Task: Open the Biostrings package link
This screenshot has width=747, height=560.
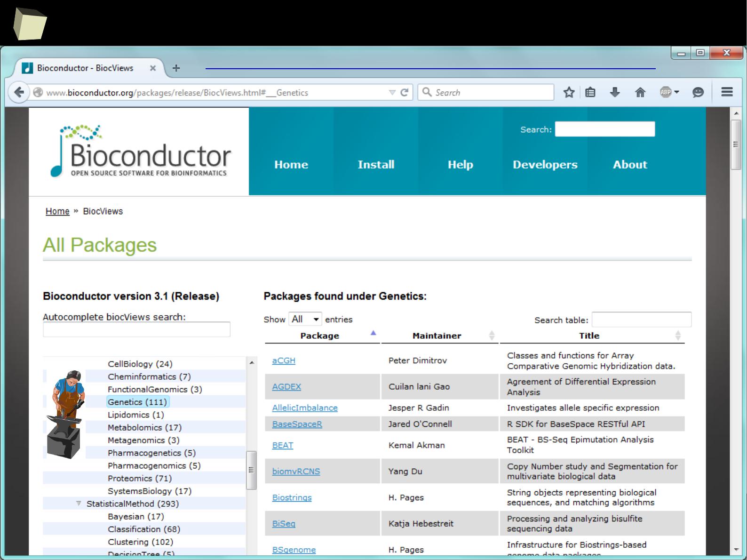Action: 292,497
